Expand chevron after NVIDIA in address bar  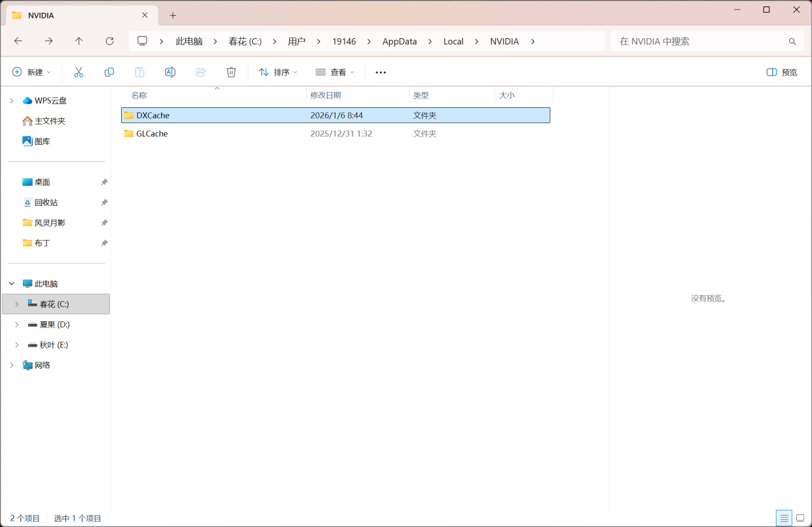point(533,41)
